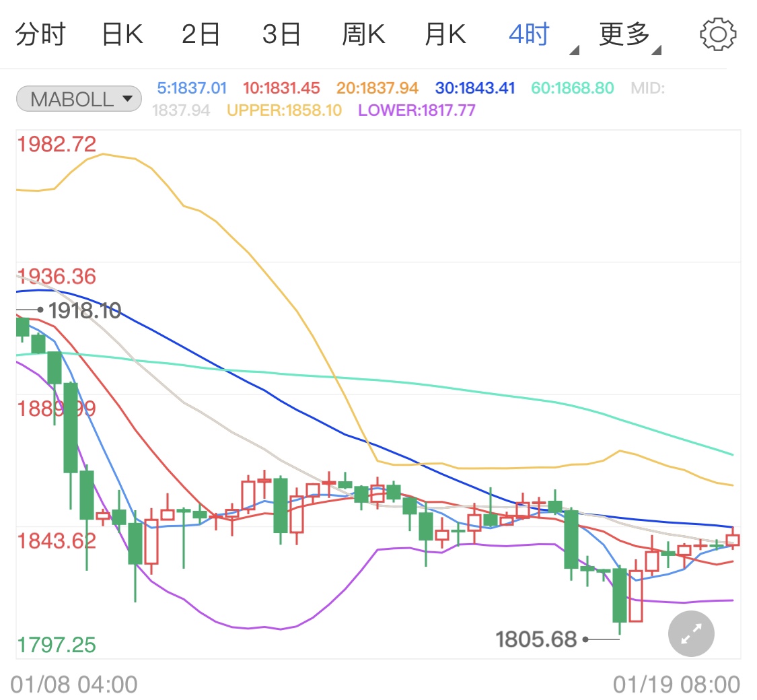Select the 3日 tab
Viewport: 757px width, 700px height.
[x=281, y=34]
